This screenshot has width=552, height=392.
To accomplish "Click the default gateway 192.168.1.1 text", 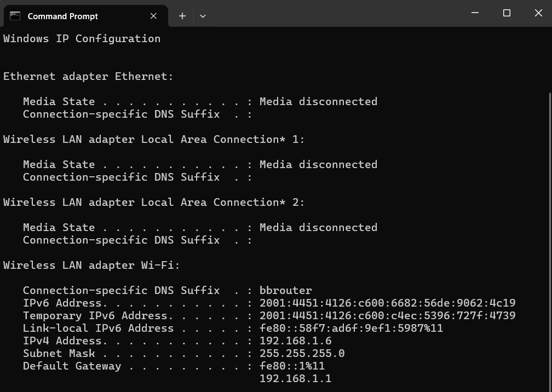I will (x=295, y=379).
